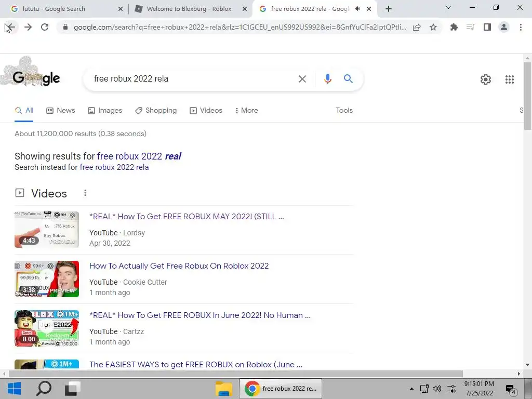Open Task View on the taskbar
532x399 pixels.
click(73, 389)
